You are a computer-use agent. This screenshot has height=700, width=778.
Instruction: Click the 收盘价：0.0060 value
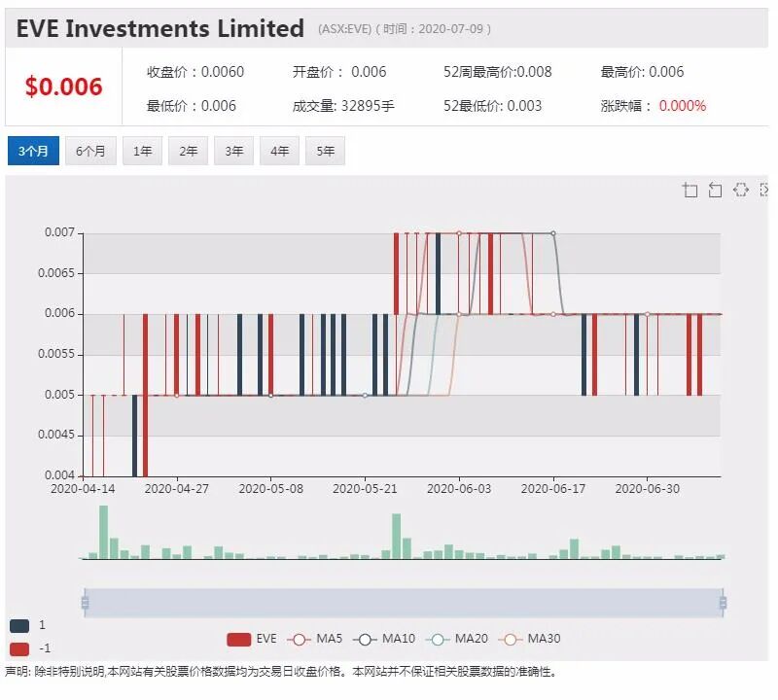[195, 72]
